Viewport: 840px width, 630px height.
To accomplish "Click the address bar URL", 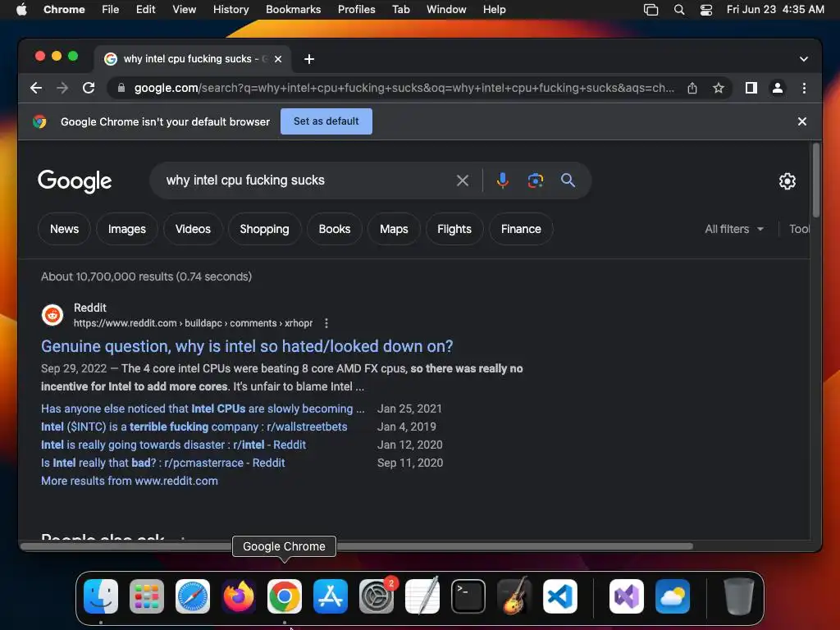I will point(404,88).
